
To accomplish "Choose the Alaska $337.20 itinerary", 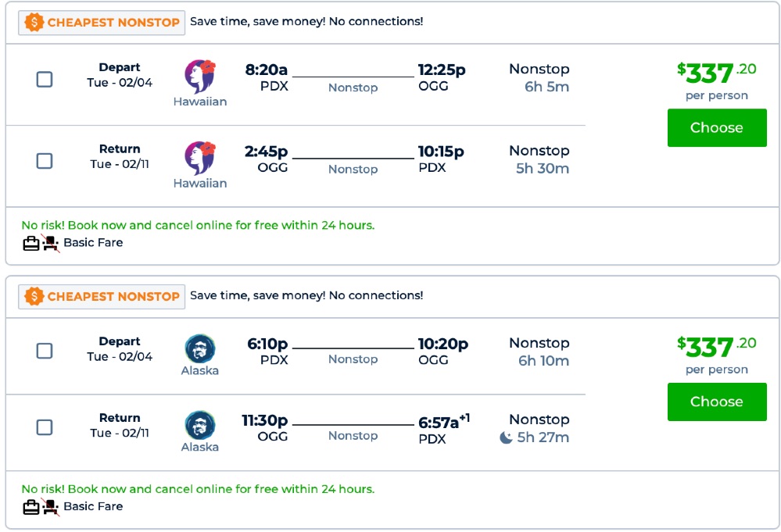I will (x=716, y=402).
